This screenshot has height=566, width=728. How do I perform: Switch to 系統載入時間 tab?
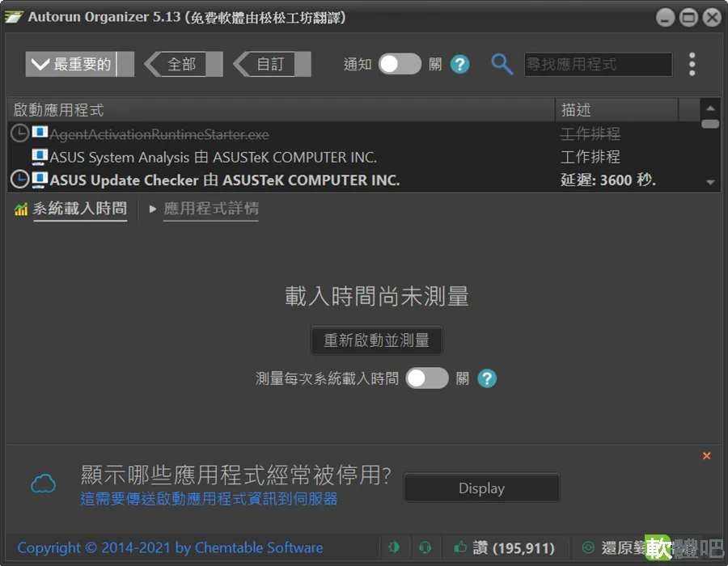pos(79,209)
